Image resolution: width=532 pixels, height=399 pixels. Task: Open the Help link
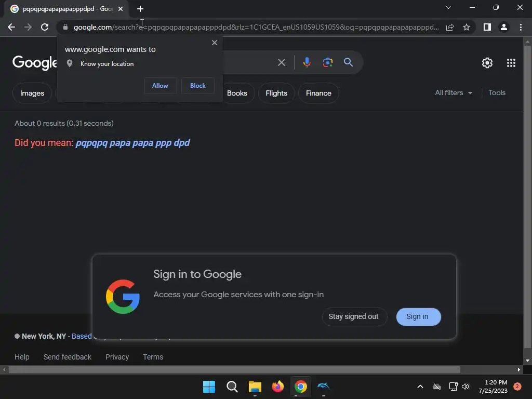coord(22,357)
